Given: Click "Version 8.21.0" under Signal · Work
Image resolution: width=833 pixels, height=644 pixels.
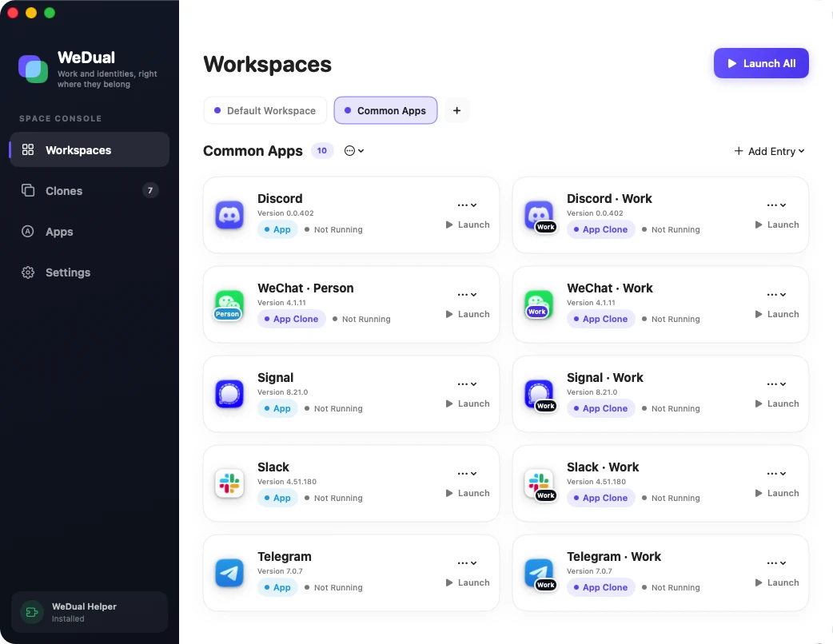Looking at the screenshot, I should [592, 392].
